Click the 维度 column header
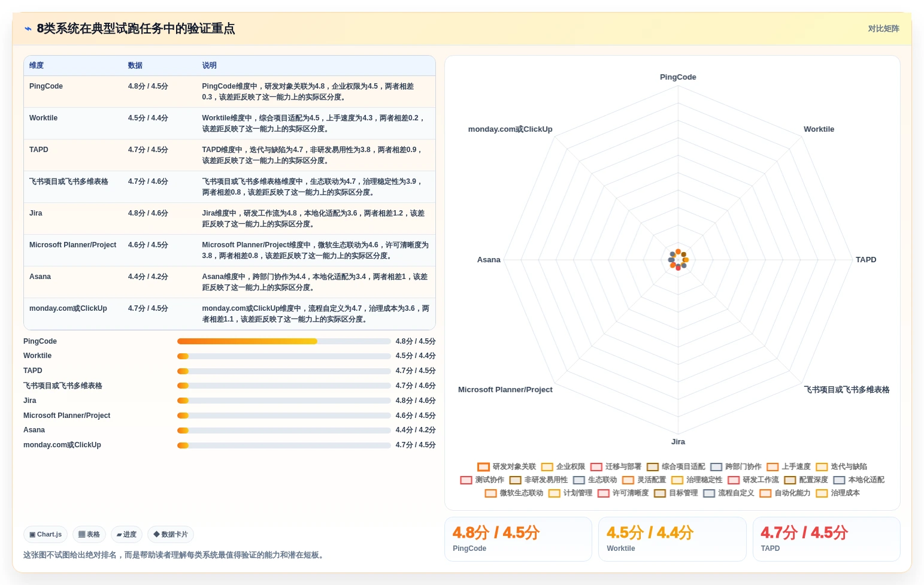924x585 pixels. tap(37, 65)
